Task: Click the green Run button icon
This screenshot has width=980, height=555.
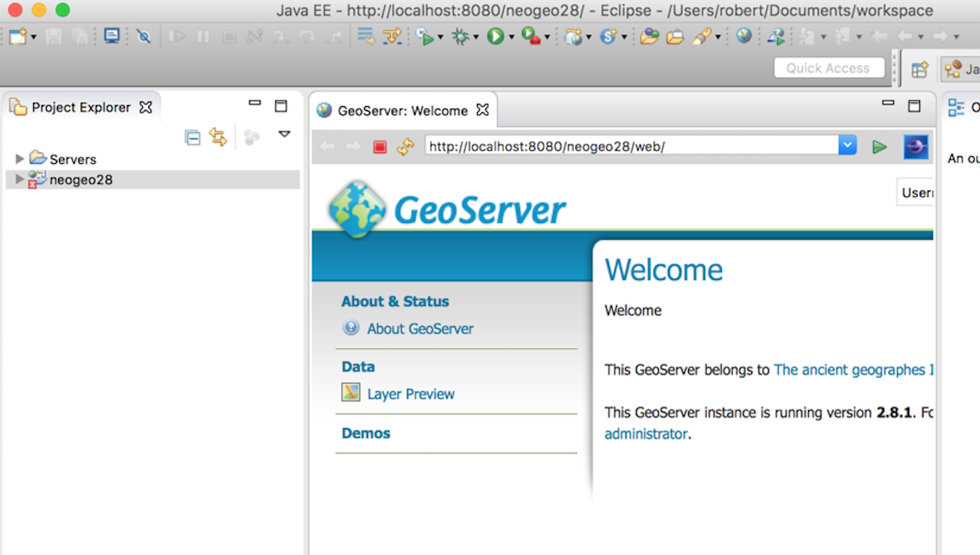Action: pyautogui.click(x=495, y=36)
